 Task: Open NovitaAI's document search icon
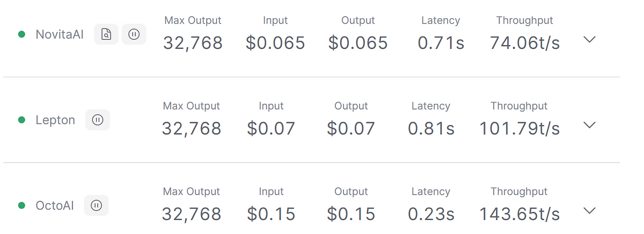106,34
